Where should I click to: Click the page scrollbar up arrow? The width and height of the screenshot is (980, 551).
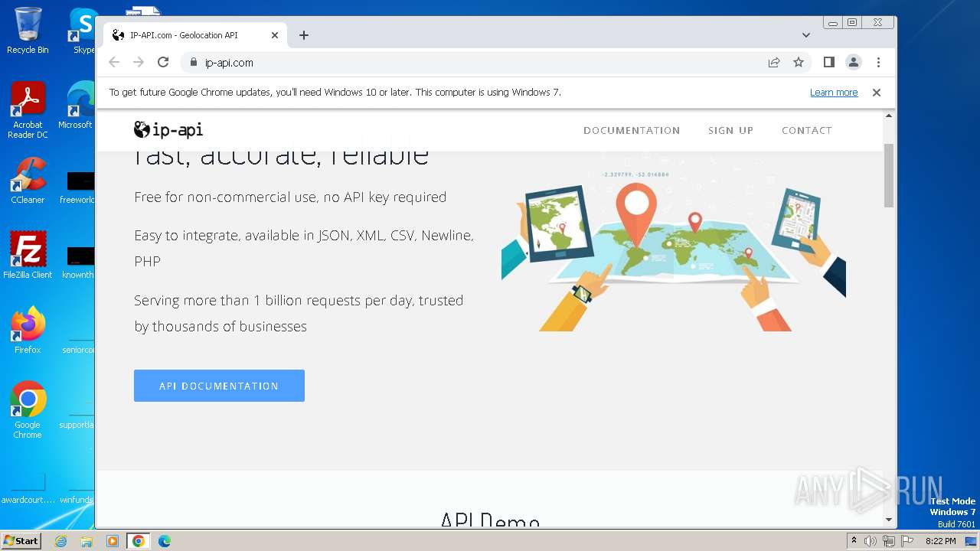[889, 116]
